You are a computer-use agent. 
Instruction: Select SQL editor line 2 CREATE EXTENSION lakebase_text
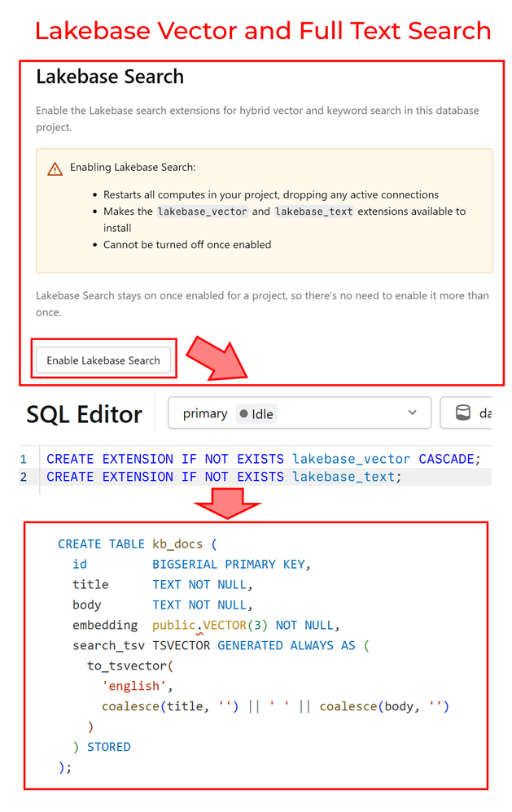(224, 477)
